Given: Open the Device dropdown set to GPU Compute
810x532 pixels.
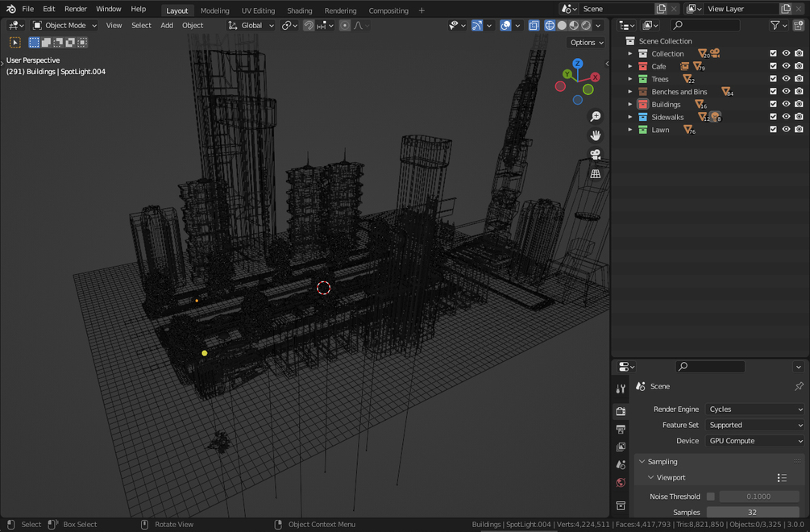Looking at the screenshot, I should click(x=755, y=441).
